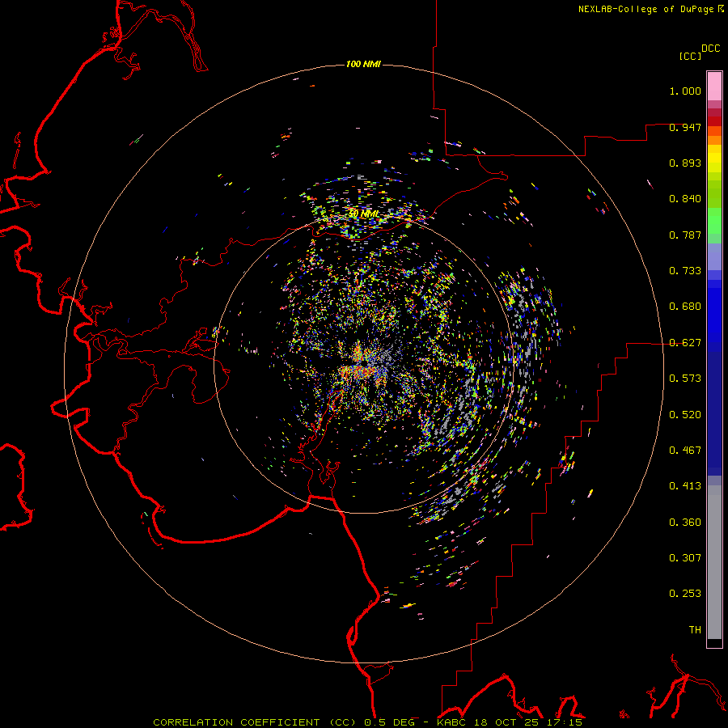Click the DCC legend title
This screenshot has width=728, height=728.
(x=710, y=49)
